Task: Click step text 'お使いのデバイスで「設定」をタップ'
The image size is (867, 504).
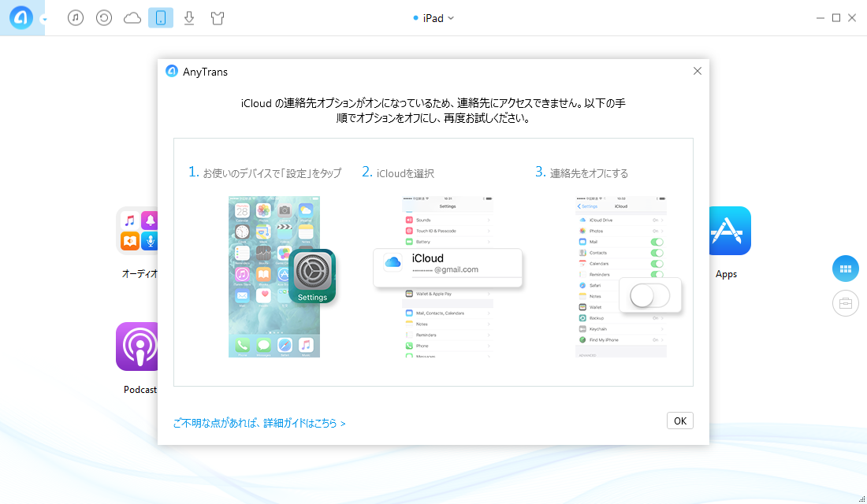Action: [272, 173]
